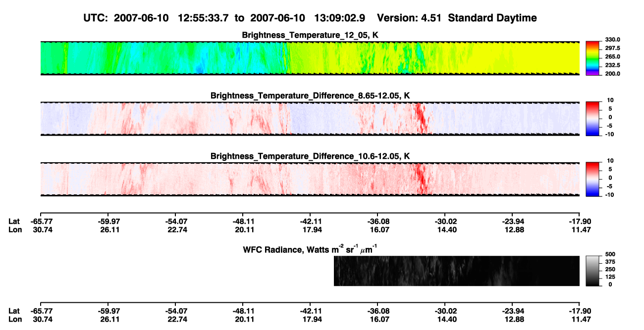Click longitude '30.74' on axis below WFC panel
The height and width of the screenshot is (330, 644).
[x=42, y=319]
